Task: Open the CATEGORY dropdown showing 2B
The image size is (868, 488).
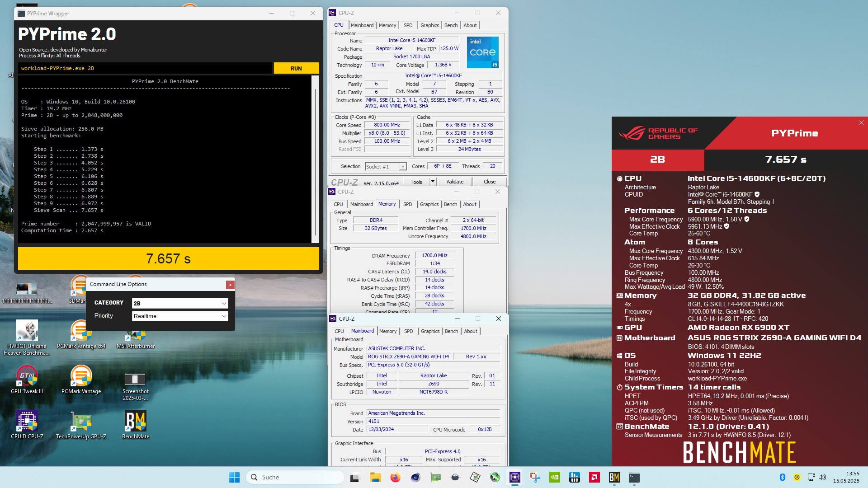Action: [x=180, y=303]
